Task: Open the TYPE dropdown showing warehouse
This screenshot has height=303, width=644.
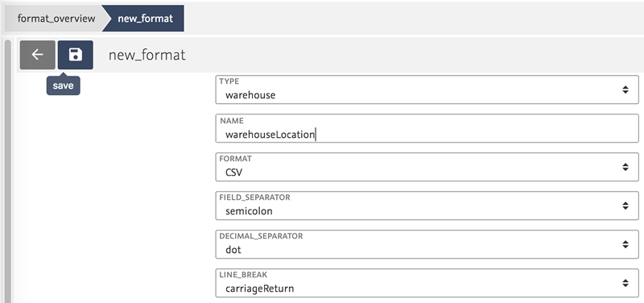Action: pyautogui.click(x=427, y=89)
